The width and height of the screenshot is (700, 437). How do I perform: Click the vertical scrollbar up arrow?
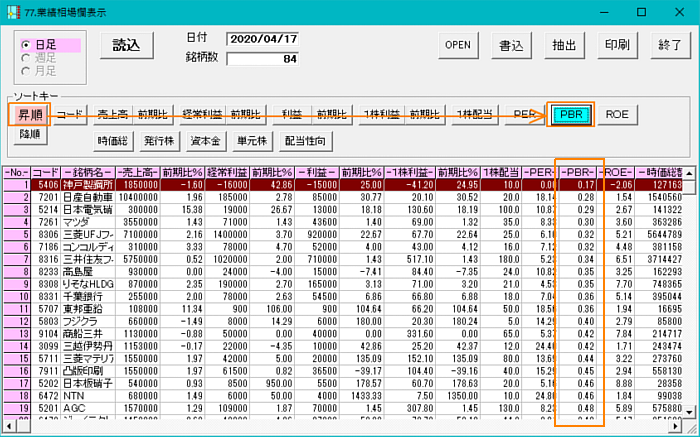(x=689, y=173)
